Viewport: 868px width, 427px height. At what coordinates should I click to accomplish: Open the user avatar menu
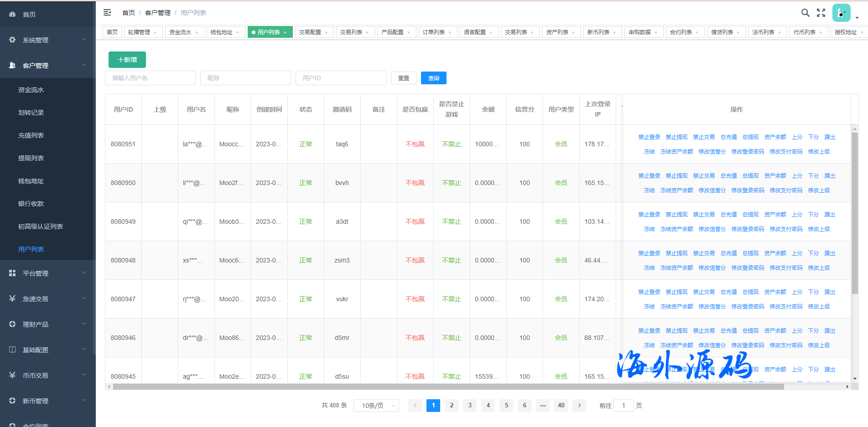coord(841,13)
